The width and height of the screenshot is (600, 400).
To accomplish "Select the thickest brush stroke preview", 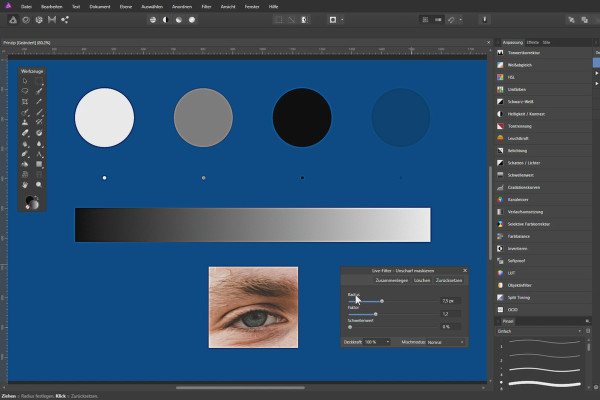I will [x=545, y=384].
